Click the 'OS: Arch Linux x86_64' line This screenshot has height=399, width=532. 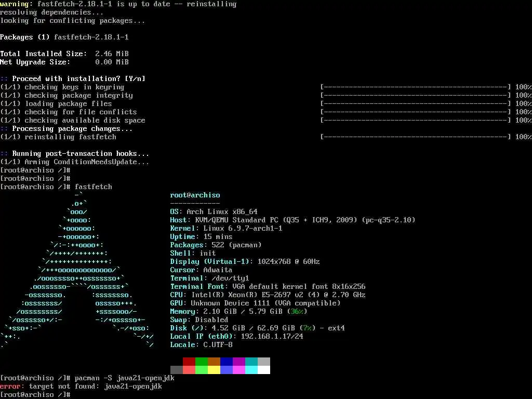point(214,212)
